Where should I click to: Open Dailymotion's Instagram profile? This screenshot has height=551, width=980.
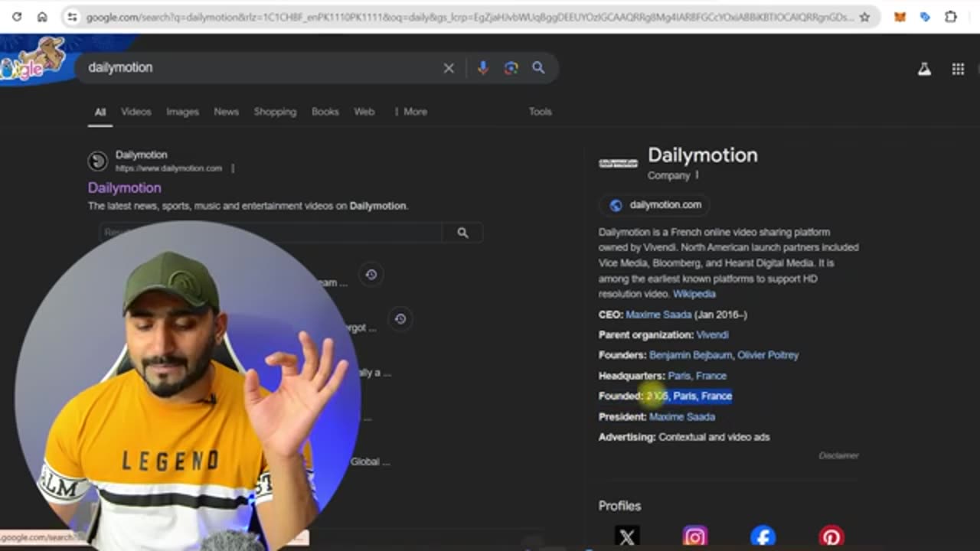pos(695,536)
